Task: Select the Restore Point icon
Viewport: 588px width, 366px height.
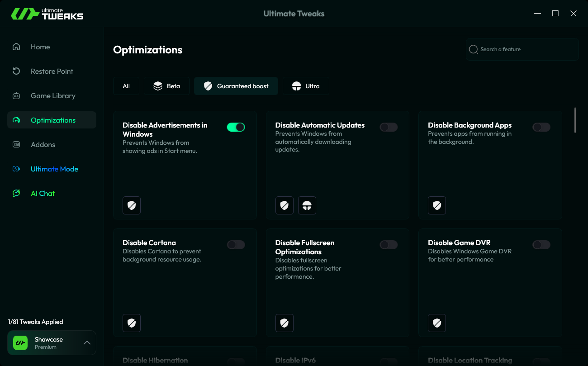Action: pyautogui.click(x=16, y=71)
